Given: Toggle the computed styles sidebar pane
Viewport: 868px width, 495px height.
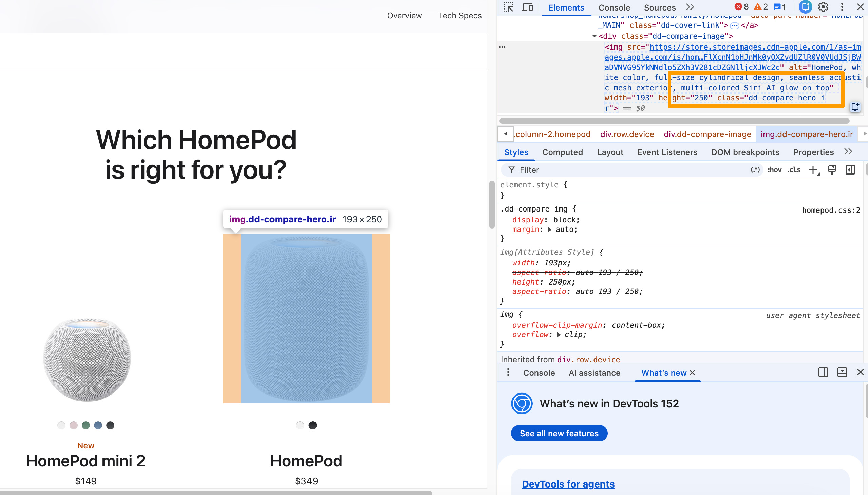Looking at the screenshot, I should point(850,170).
